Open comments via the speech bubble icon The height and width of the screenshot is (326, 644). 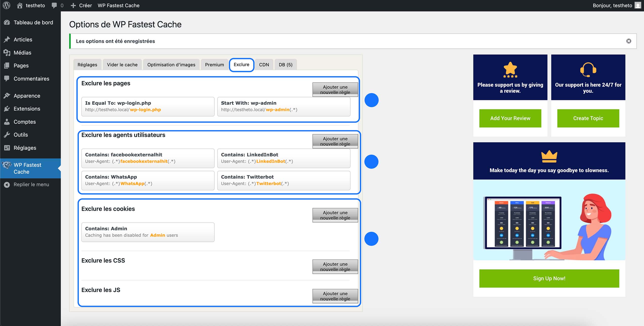point(54,5)
